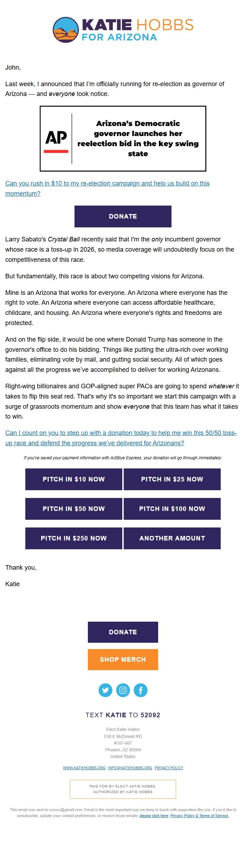This screenshot has height=868, width=246.
Task: Click the Katie Hobbs for Arizona logo
Action: [123, 30]
